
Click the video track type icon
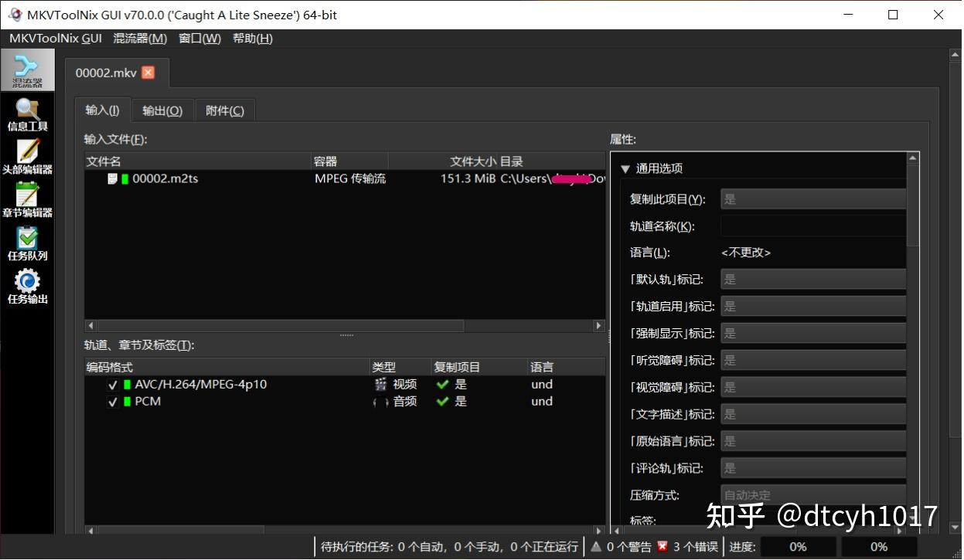(x=380, y=384)
